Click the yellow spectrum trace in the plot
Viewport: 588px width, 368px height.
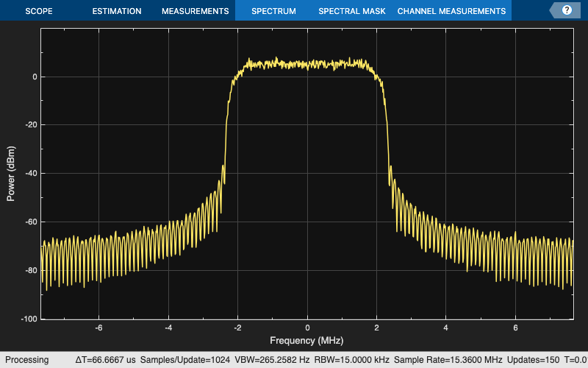307,65
